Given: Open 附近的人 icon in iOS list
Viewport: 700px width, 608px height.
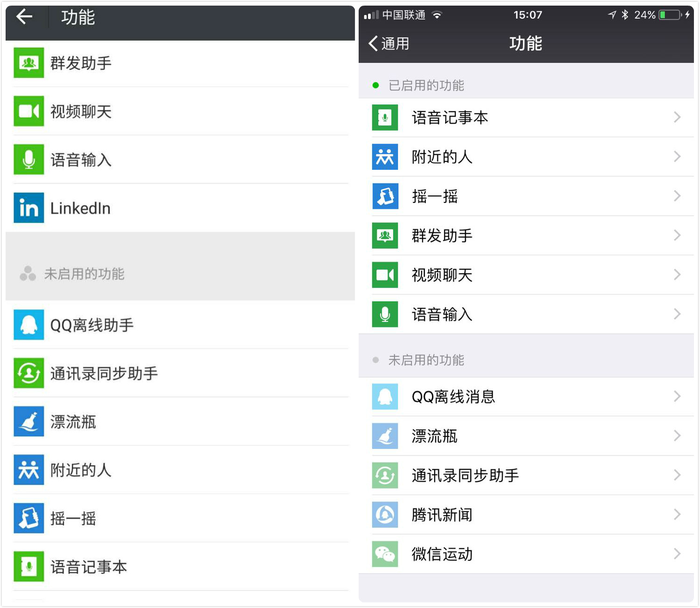Looking at the screenshot, I should [x=385, y=157].
